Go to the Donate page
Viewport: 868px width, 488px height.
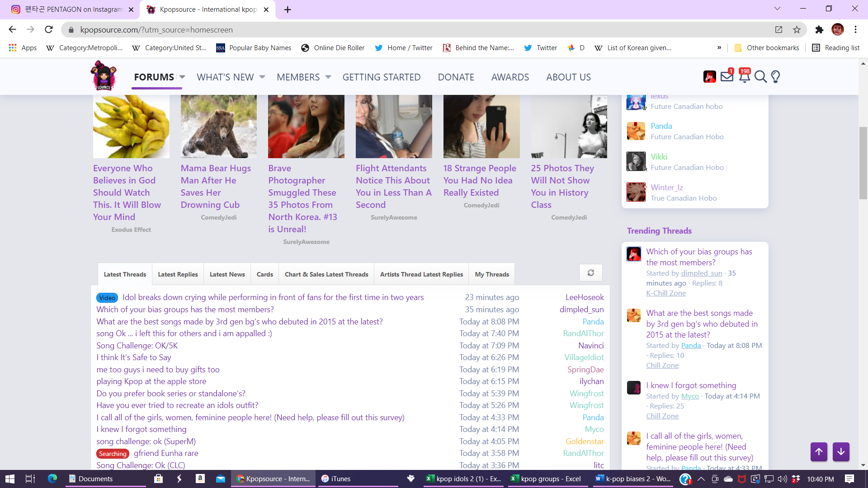[x=456, y=77]
